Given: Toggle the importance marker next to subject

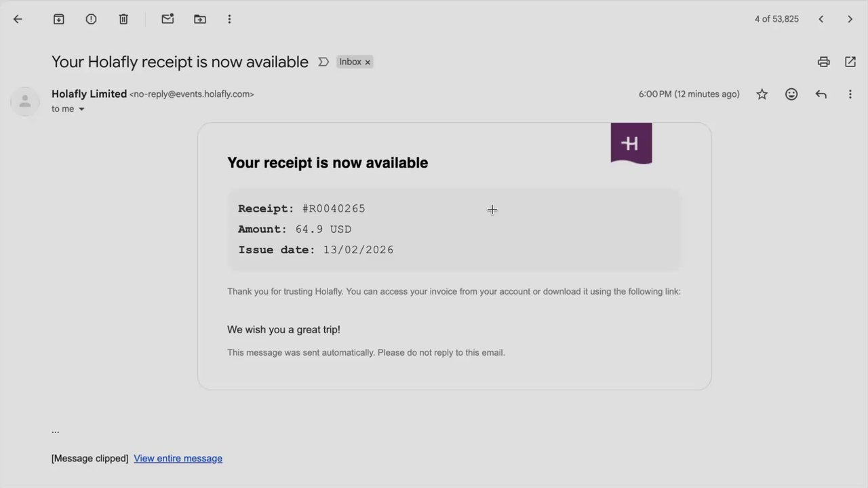Looking at the screenshot, I should [x=323, y=62].
